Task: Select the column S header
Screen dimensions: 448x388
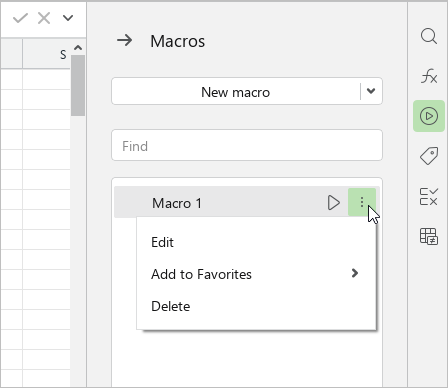Action: 46,54
